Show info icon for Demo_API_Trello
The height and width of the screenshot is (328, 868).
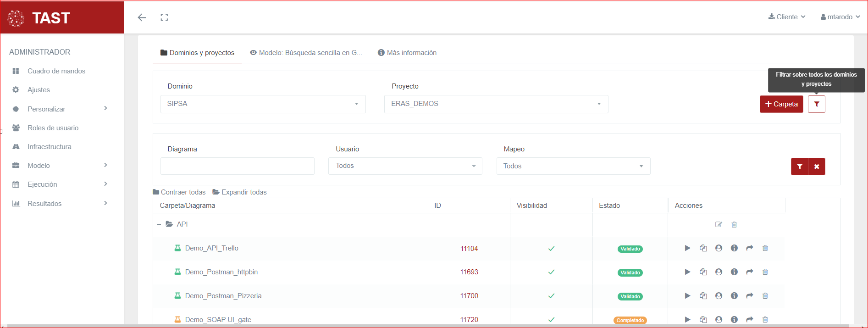pos(734,248)
